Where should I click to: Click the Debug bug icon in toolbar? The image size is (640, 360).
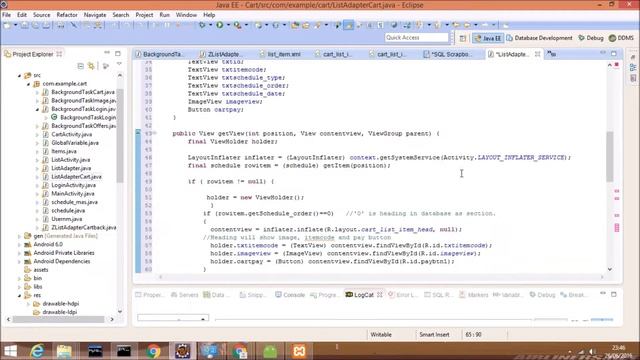[x=202, y=25]
